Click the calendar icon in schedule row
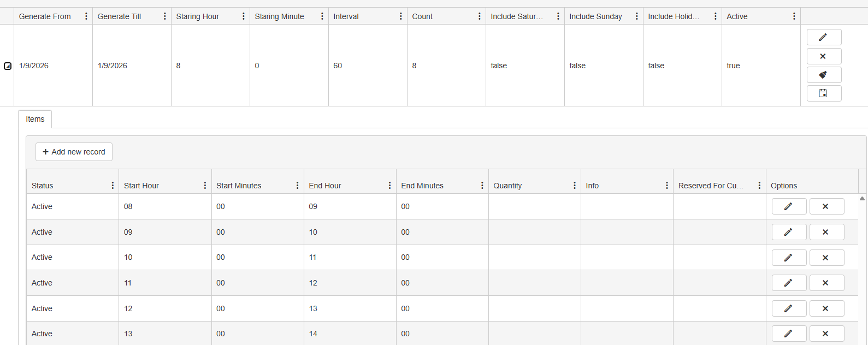 pyautogui.click(x=823, y=93)
